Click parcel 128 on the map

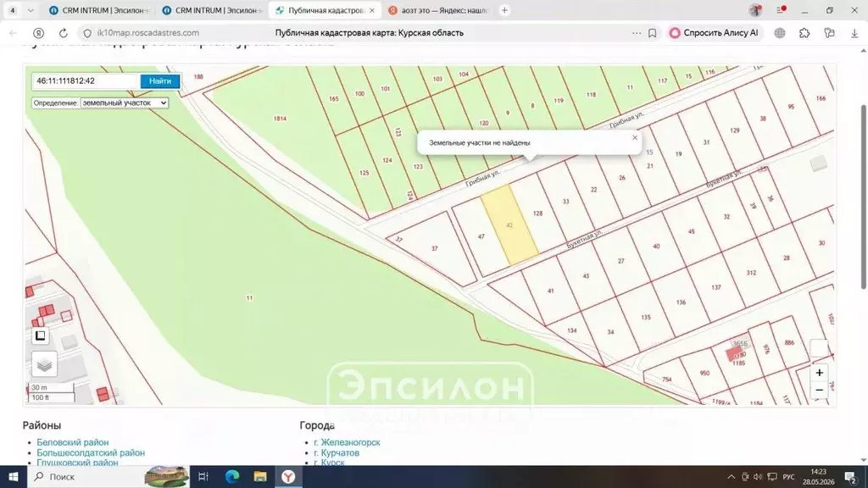point(537,213)
